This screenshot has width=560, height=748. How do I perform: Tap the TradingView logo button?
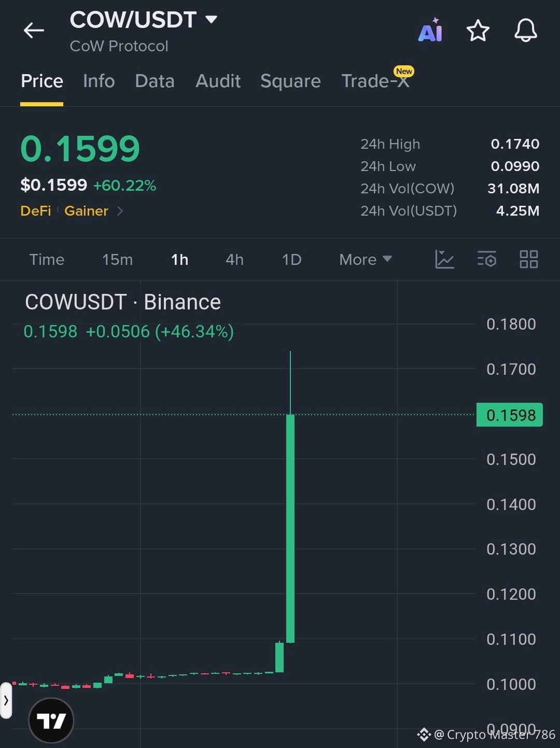click(51, 721)
